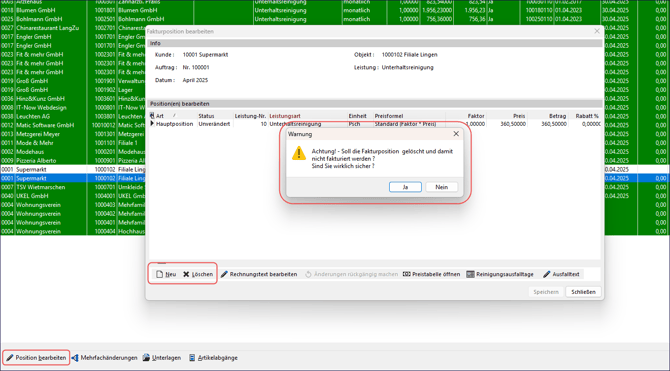Viewport: 670px width, 371px height.
Task: Open Unterlagen
Action: 162,358
